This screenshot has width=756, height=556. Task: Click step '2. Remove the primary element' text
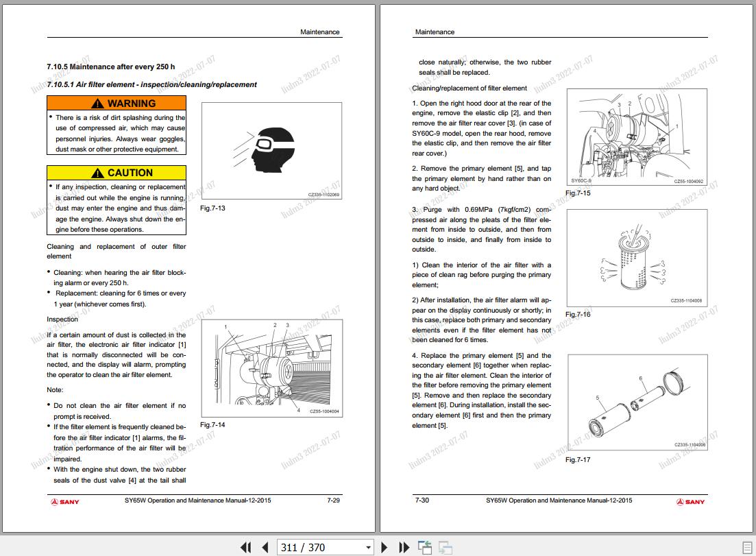point(482,178)
